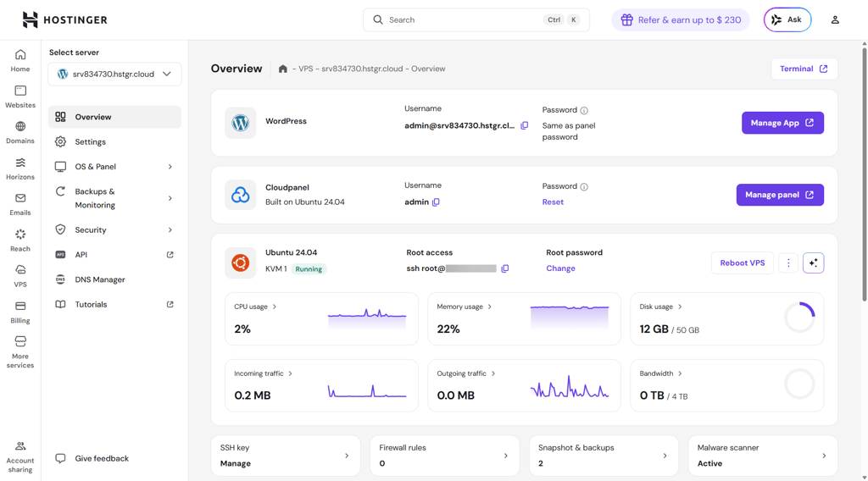868x481 pixels.
Task: Select Overview in the sidebar
Action: point(114,117)
